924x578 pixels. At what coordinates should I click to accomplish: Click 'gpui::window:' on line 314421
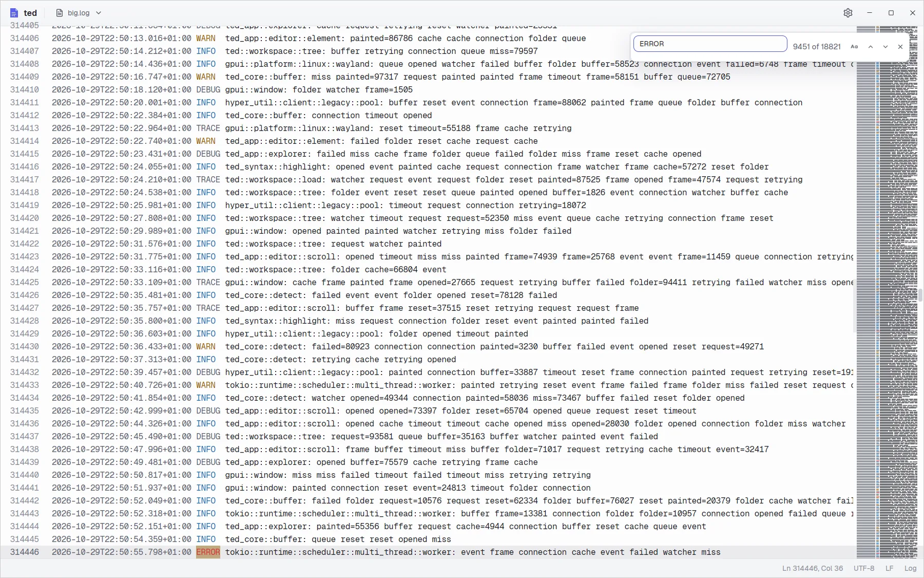256,231
